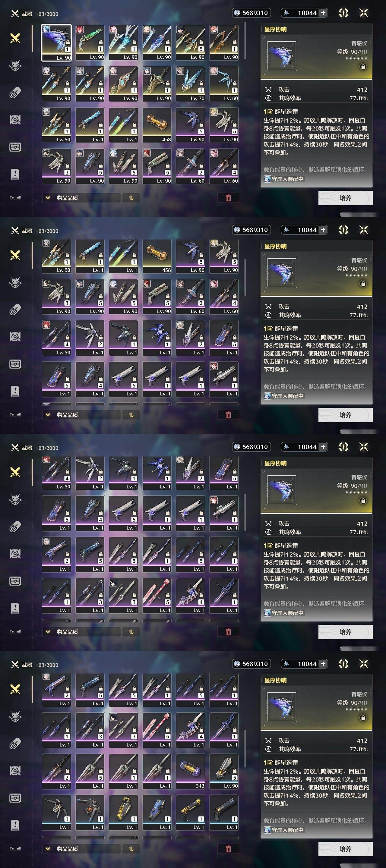The height and width of the screenshot is (868, 386).
Task: Select the highlighted 星序协响 weapon thumbnail
Action: click(x=56, y=42)
